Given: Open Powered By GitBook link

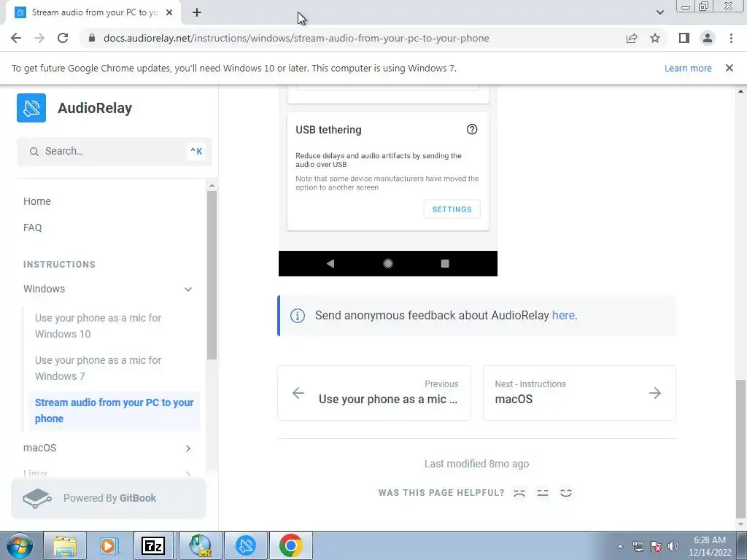Looking at the screenshot, I should [x=109, y=498].
